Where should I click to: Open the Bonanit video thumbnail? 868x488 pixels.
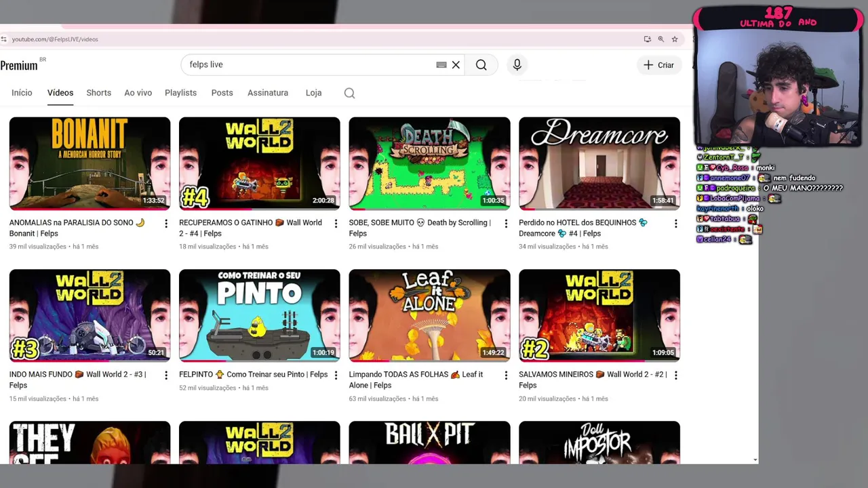[x=90, y=163]
